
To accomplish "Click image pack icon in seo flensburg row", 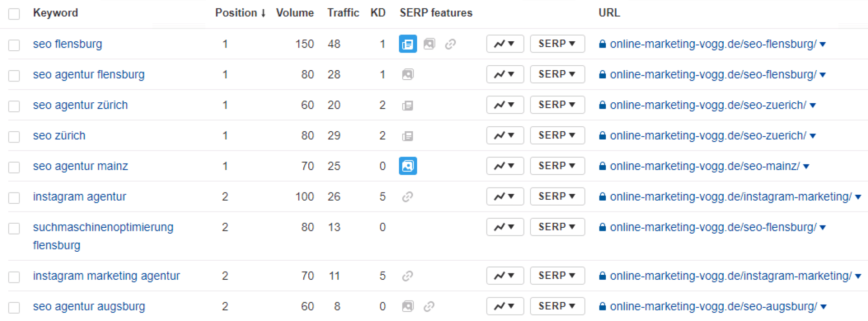I will click(429, 44).
